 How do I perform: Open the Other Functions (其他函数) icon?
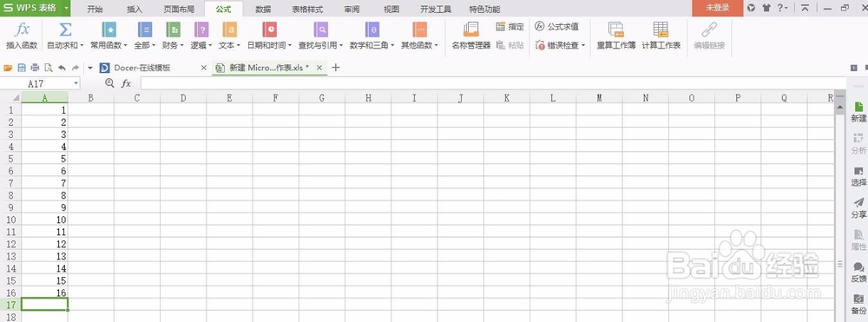click(419, 30)
